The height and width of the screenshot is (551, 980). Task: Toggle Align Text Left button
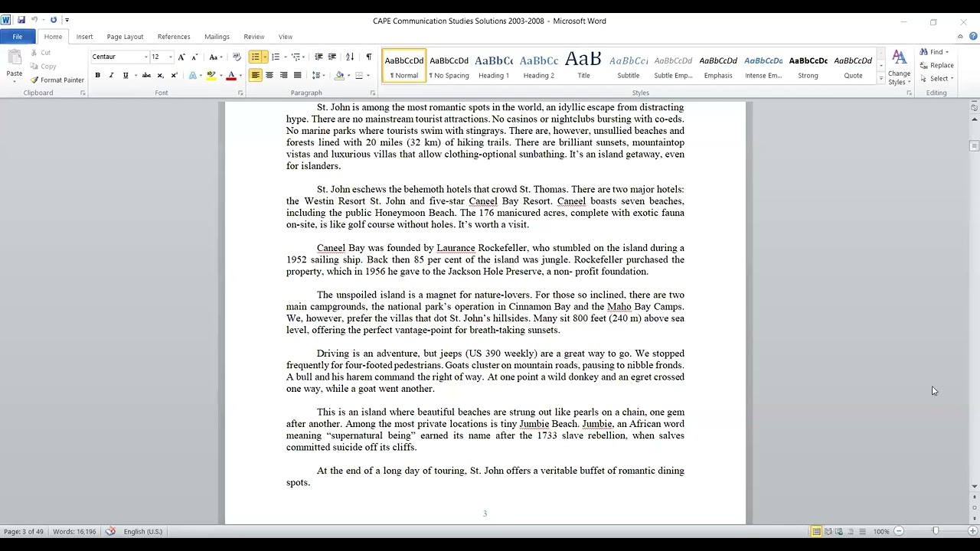coord(256,75)
